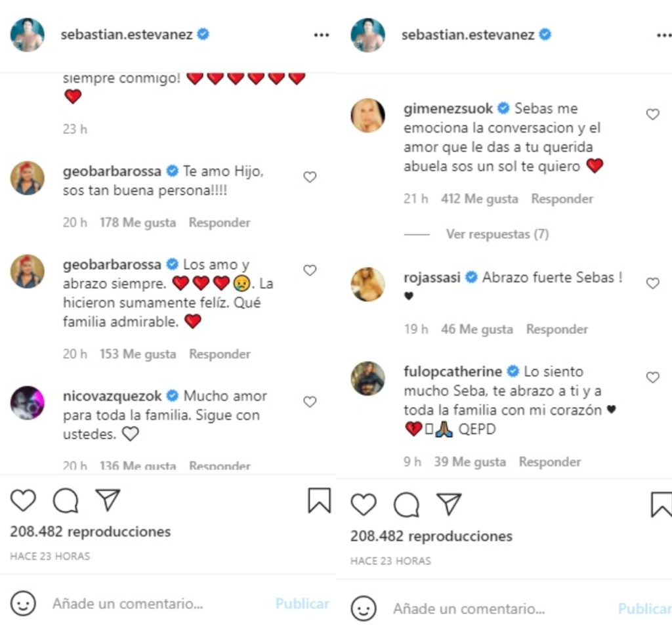Expand 'Ver respuestas (7)' replies

pyautogui.click(x=497, y=234)
